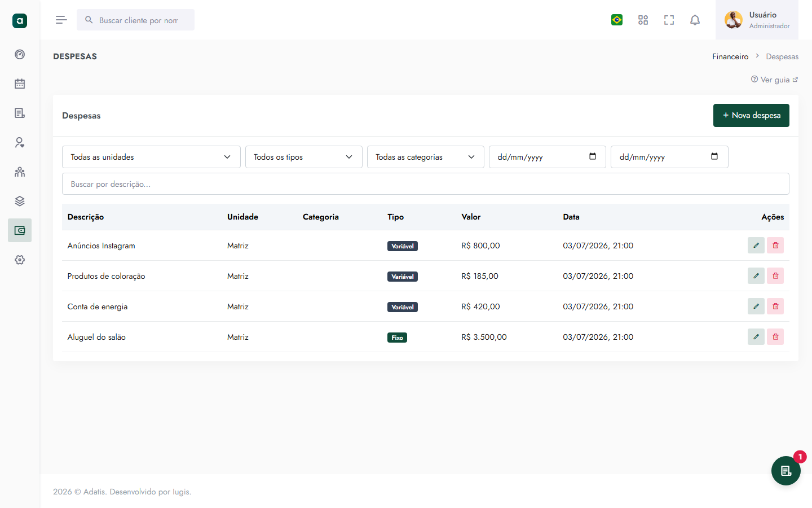Click the Brazil flag language icon

[x=617, y=20]
